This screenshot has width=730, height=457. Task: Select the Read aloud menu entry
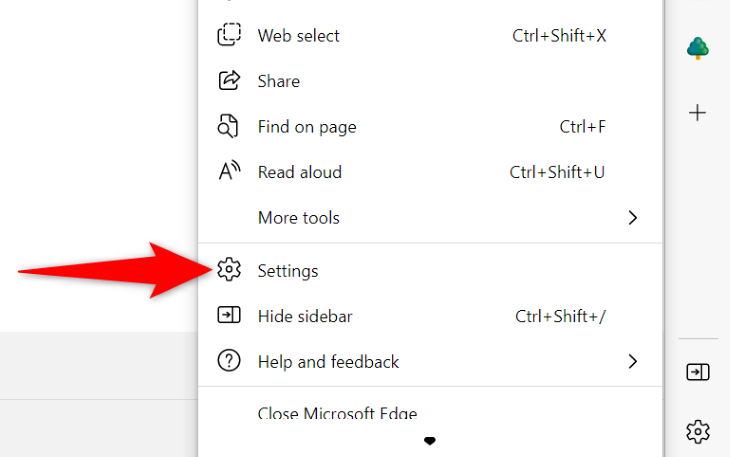tap(300, 172)
